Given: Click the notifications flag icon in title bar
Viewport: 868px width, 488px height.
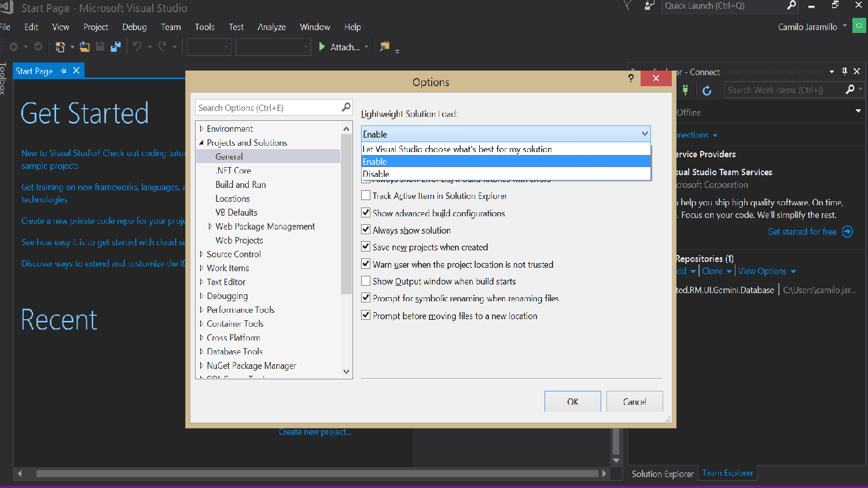Looking at the screenshot, I should (627, 6).
